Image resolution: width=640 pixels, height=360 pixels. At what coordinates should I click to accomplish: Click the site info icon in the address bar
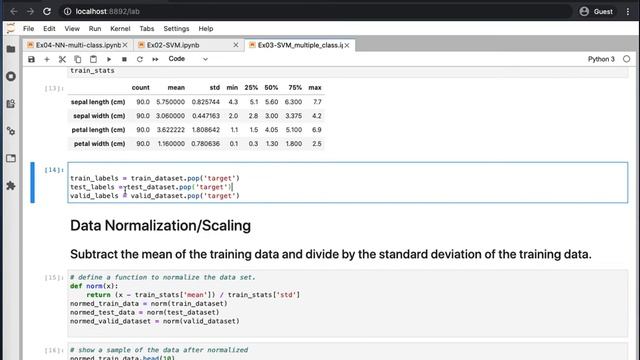(x=67, y=11)
